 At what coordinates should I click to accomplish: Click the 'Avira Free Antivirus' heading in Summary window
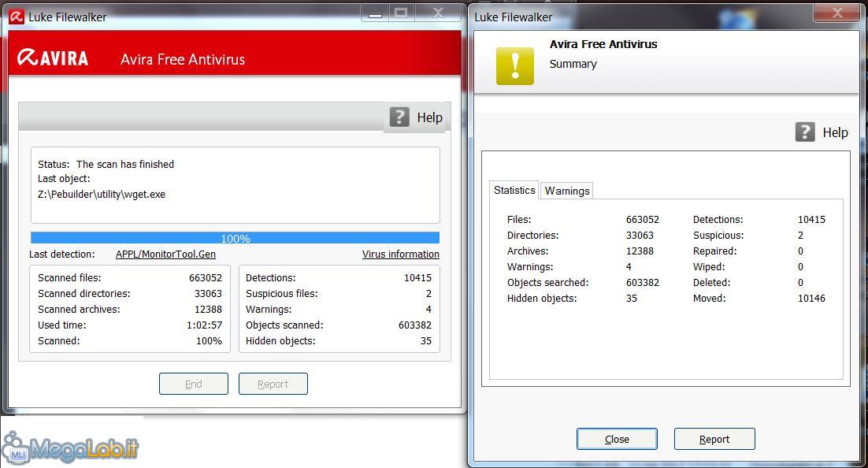pyautogui.click(x=603, y=44)
